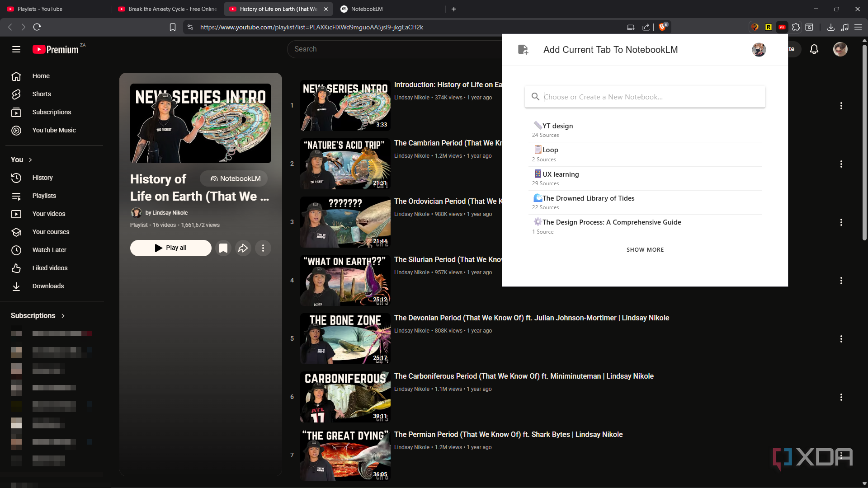This screenshot has height=488, width=868.
Task: Click the browser back arrow
Action: click(10, 27)
